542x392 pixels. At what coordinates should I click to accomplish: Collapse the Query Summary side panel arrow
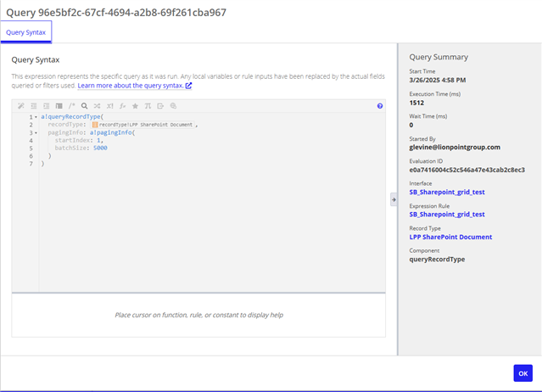(394, 199)
